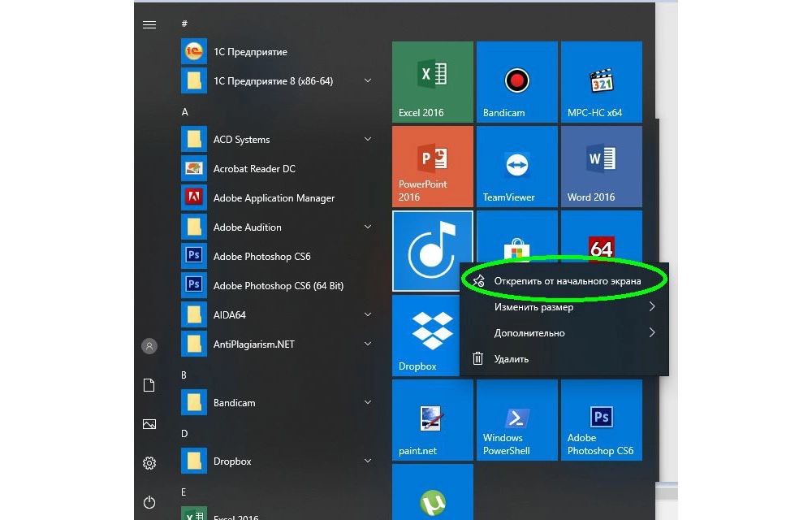Image resolution: width=812 pixels, height=520 pixels.
Task: Expand the AIDA64 folder chevron
Action: (368, 314)
